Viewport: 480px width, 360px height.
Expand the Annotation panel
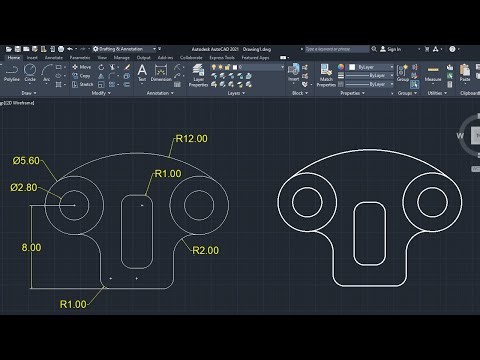click(x=160, y=93)
